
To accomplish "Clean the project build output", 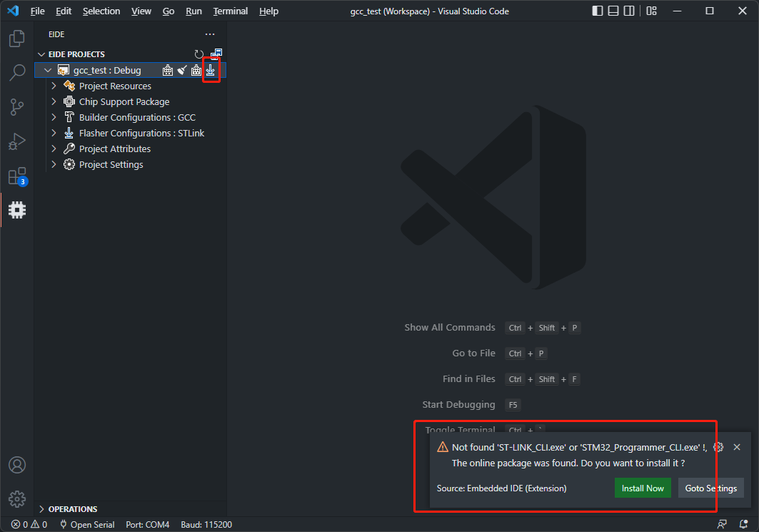I will (182, 70).
